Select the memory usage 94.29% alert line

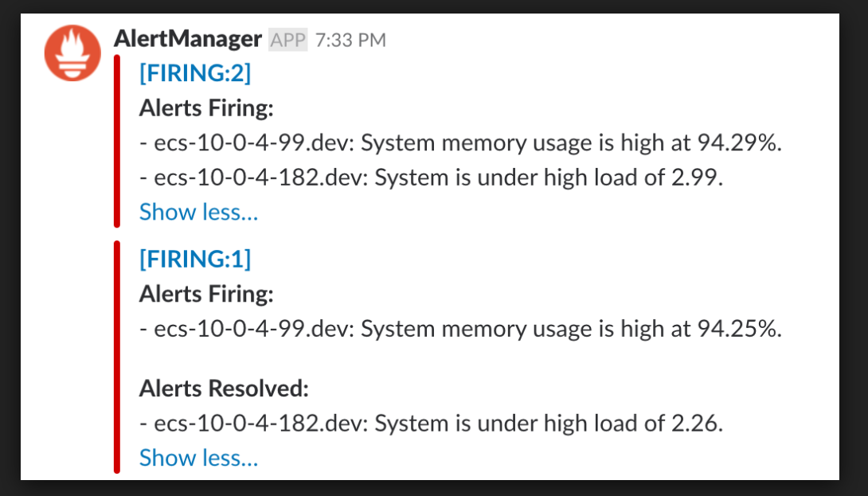click(x=460, y=143)
